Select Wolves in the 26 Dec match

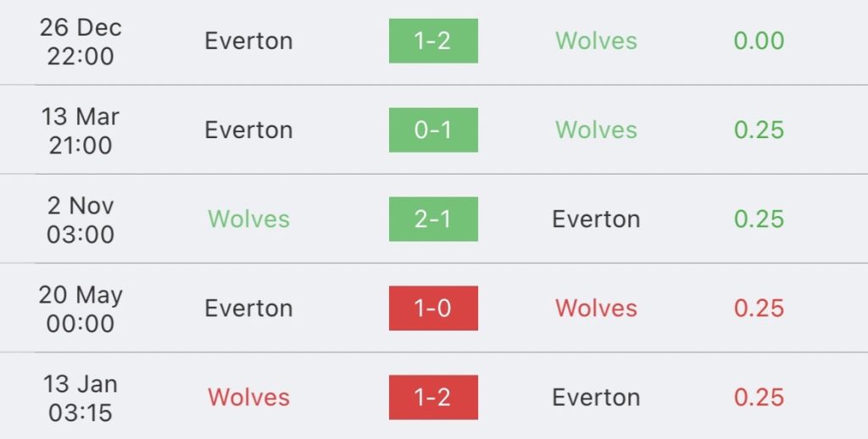click(x=596, y=41)
